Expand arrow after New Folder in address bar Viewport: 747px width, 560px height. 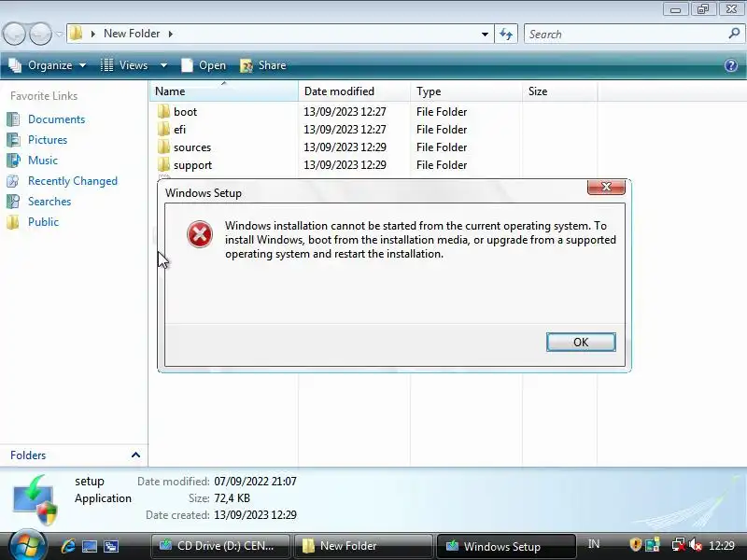click(x=170, y=34)
